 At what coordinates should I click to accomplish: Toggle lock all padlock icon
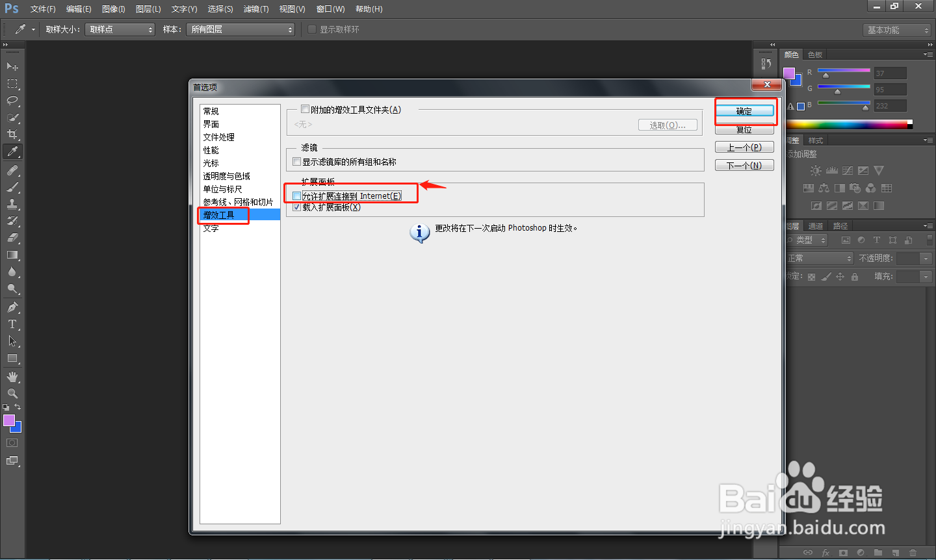[x=855, y=277]
